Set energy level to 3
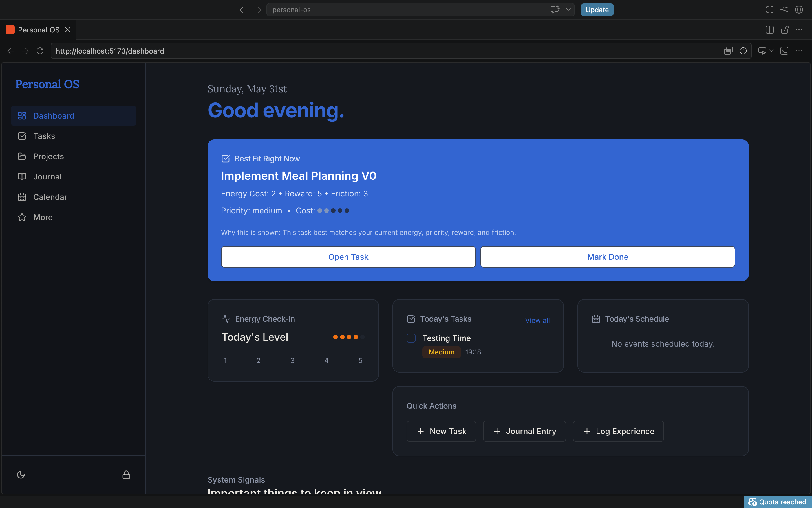This screenshot has width=812, height=508. pos(292,360)
